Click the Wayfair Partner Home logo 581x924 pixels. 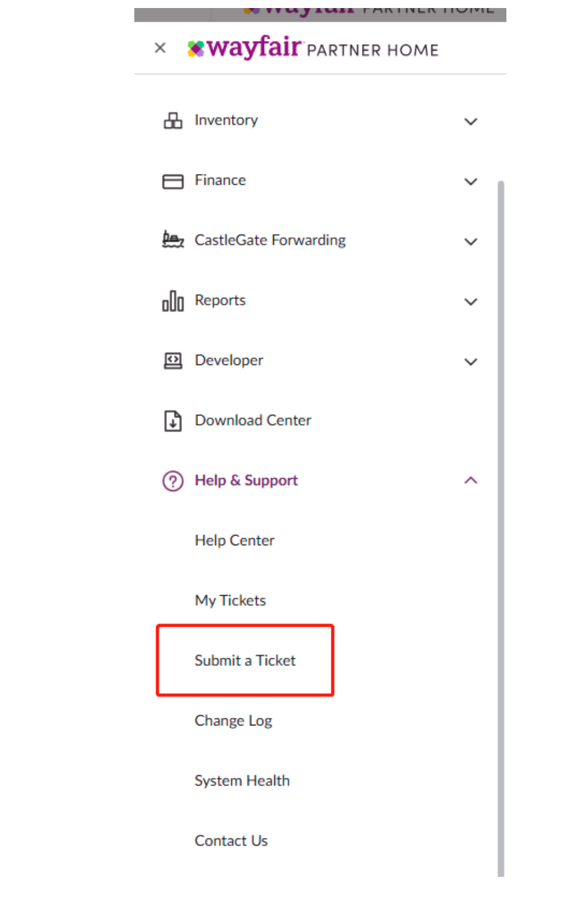tap(313, 48)
